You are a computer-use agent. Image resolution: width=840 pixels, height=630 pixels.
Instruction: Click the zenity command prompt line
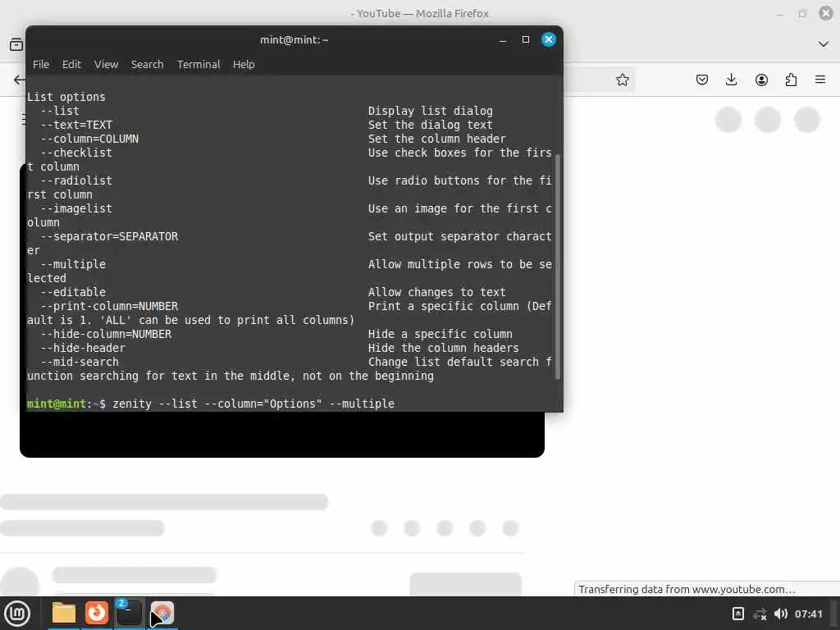click(211, 404)
